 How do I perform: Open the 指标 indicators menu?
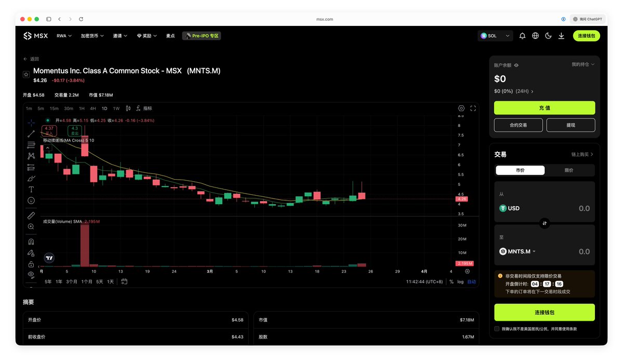(x=144, y=109)
